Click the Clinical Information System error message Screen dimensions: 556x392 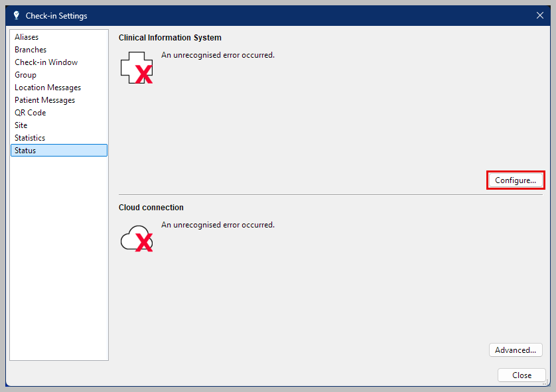coord(218,55)
